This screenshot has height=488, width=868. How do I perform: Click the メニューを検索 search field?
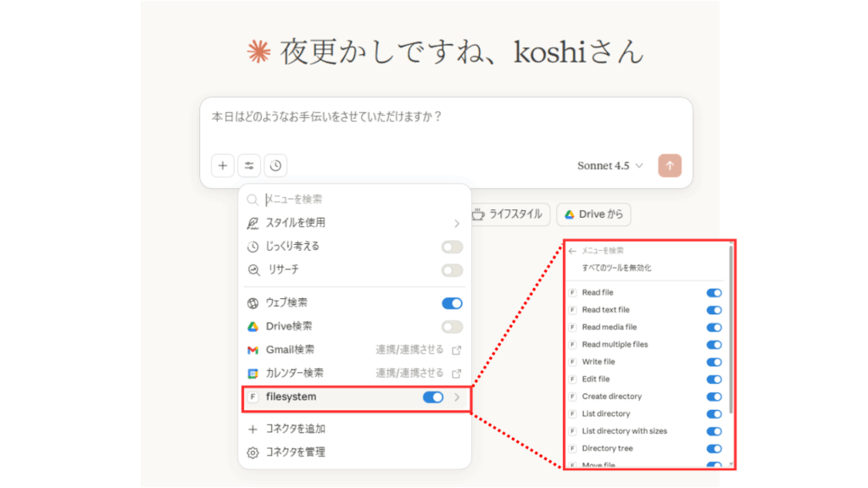pyautogui.click(x=356, y=200)
